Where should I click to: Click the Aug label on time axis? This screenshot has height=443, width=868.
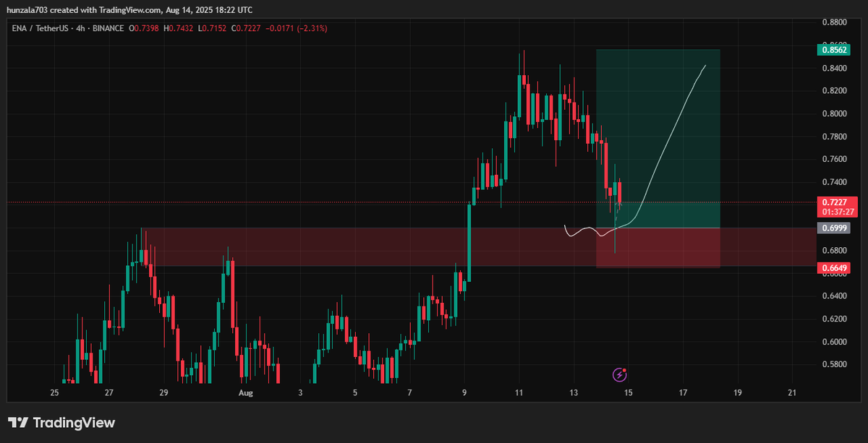pos(246,393)
